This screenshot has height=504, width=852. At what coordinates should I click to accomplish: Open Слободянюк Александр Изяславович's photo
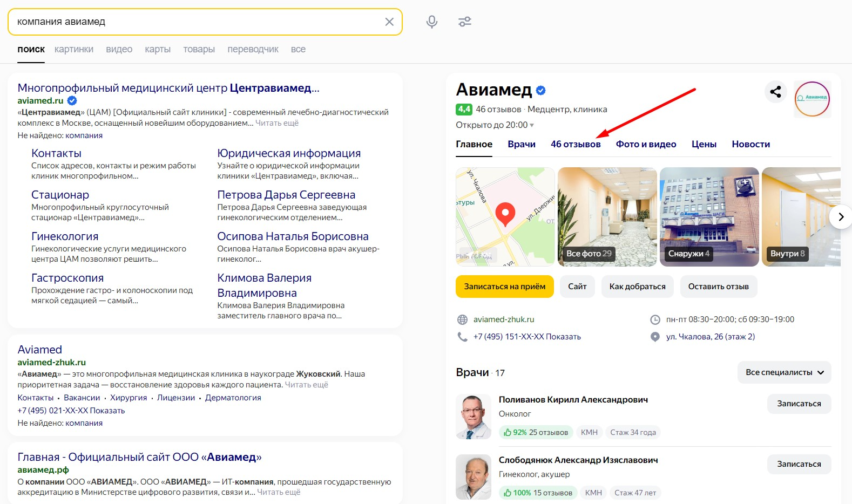point(474,477)
